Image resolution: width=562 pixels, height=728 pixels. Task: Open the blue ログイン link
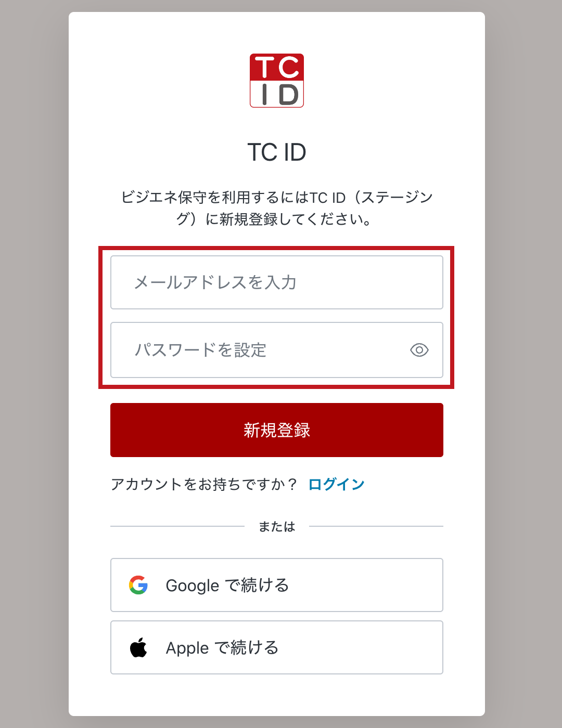[x=336, y=484]
